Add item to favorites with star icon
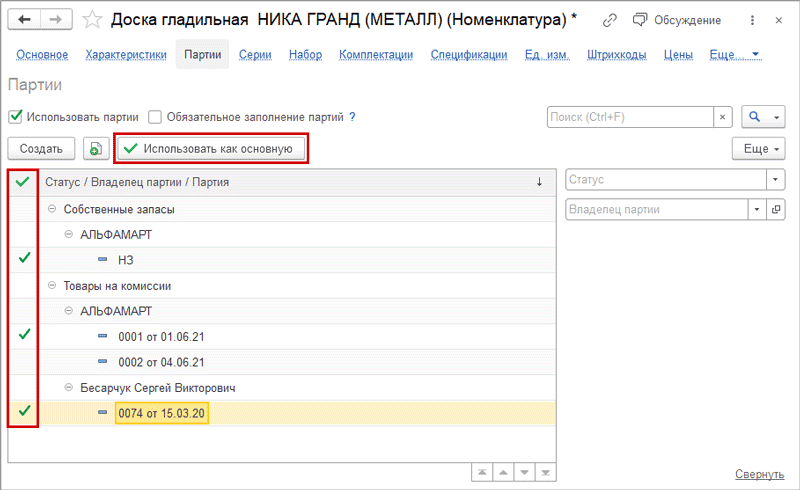This screenshot has width=800, height=490. [92, 20]
